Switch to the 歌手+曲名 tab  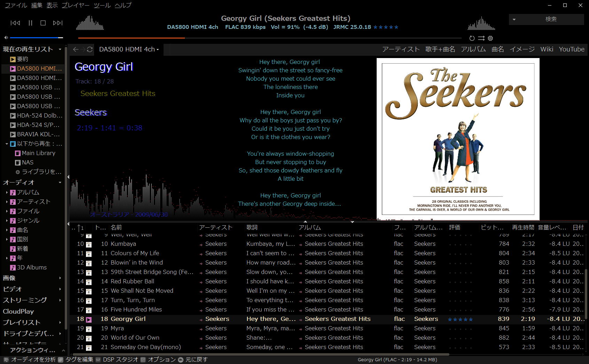[x=440, y=49]
